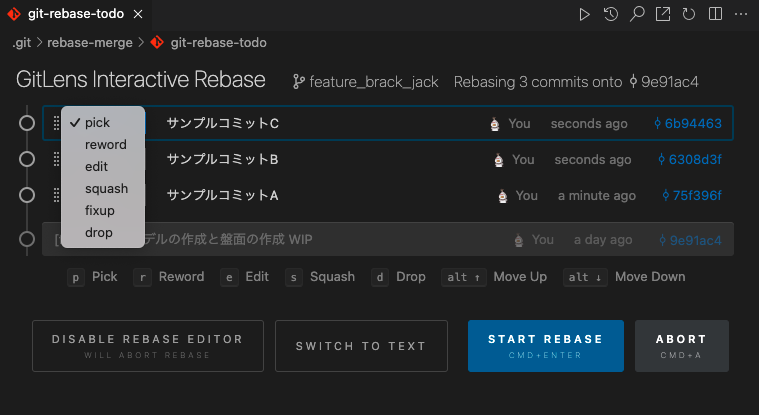The image size is (759, 415).
Task: Click the Start Rebase button
Action: pos(546,346)
